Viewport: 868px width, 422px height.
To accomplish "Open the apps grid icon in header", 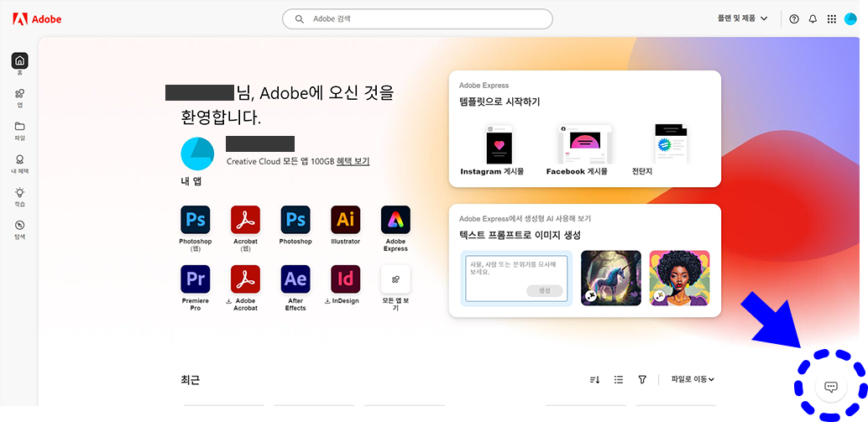I will coord(831,19).
